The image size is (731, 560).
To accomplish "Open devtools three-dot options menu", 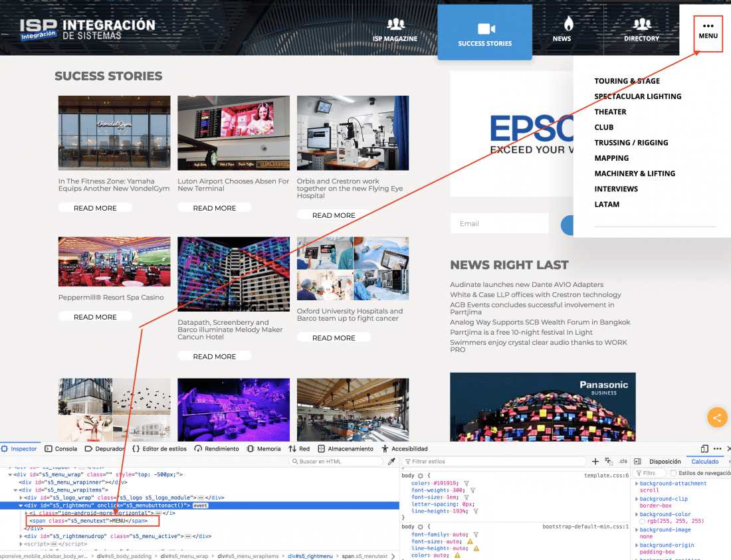I will (718, 448).
